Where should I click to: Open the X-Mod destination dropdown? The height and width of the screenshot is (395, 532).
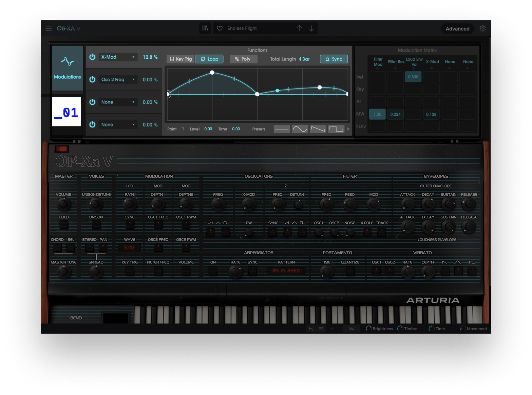tap(118, 57)
